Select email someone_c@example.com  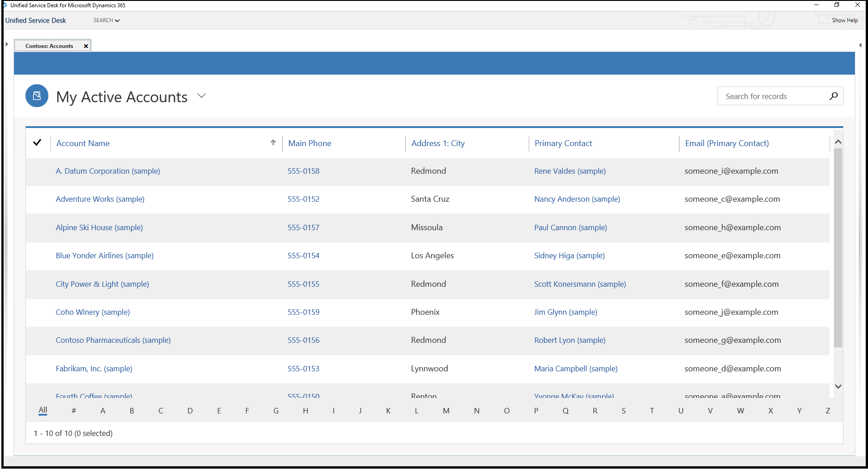pos(732,199)
